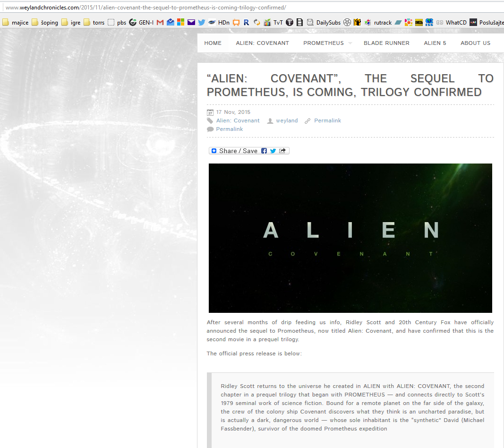Image resolution: width=504 pixels, height=448 pixels.
Task: Click the 17 Nov, 2015 post date
Action: pos(233,112)
